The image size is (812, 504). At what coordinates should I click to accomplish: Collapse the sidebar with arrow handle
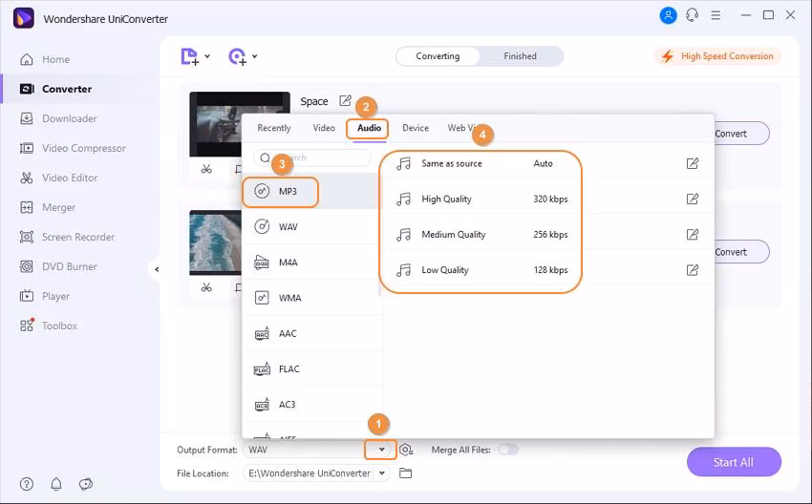156,269
